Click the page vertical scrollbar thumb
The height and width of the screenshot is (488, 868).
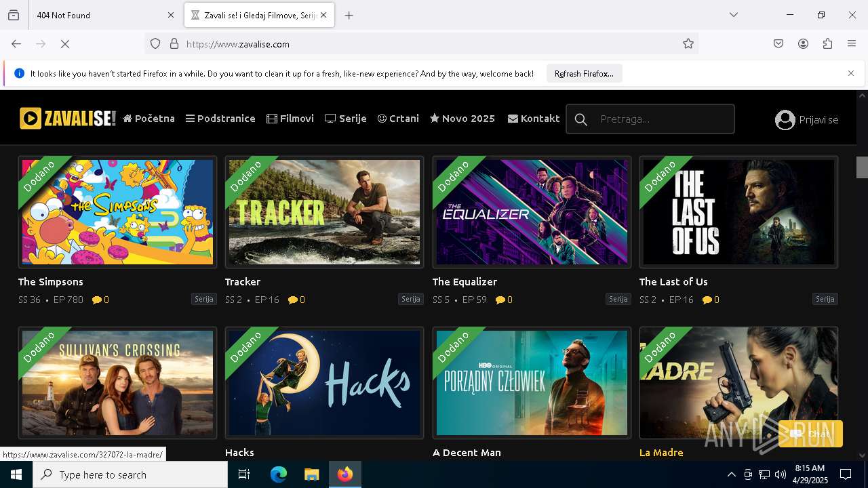pos(862,167)
